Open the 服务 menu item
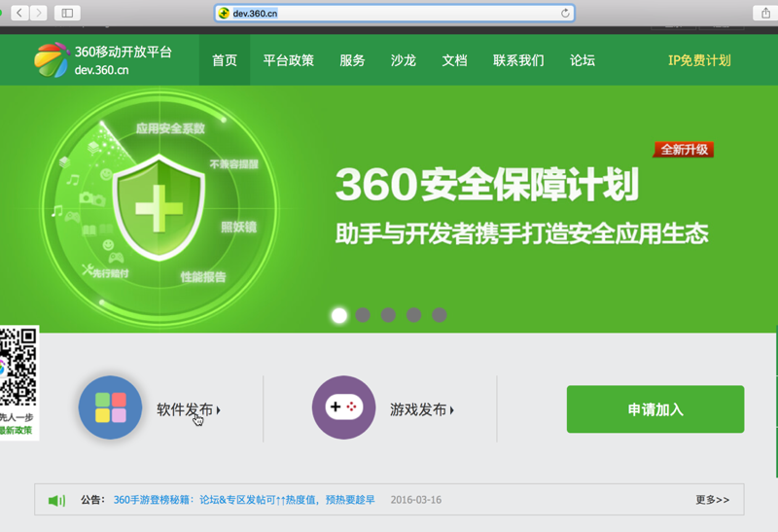This screenshot has height=532, width=778. tap(352, 60)
